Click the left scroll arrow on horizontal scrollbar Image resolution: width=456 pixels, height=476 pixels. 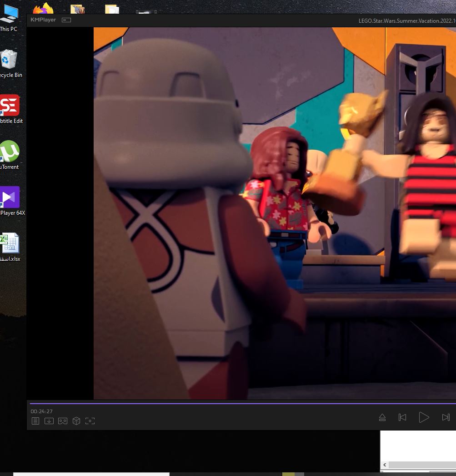[385, 465]
